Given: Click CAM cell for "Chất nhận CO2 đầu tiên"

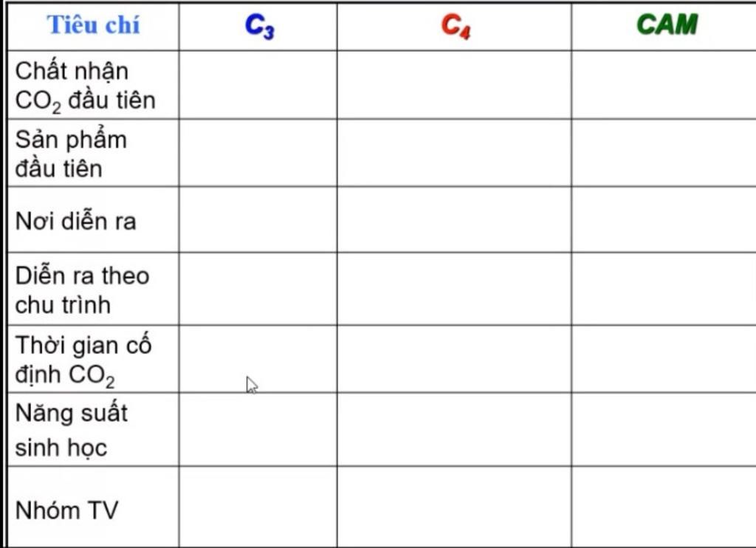Looking at the screenshot, I should [663, 85].
